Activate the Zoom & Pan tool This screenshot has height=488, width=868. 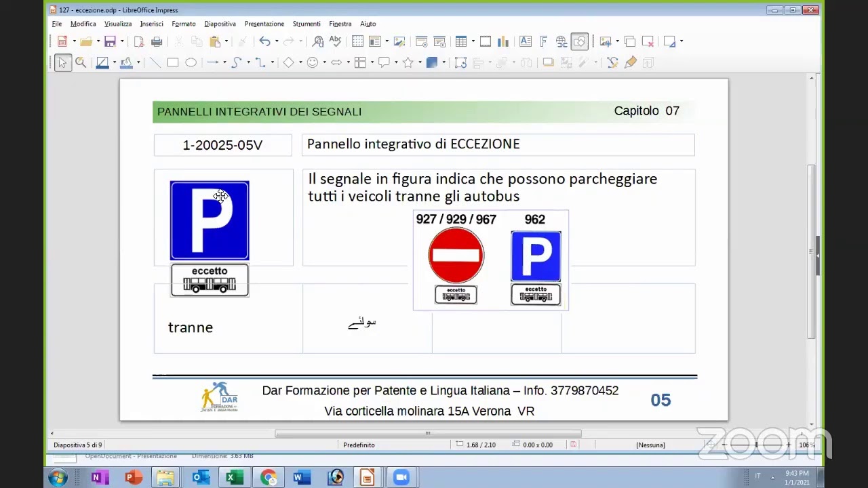81,62
